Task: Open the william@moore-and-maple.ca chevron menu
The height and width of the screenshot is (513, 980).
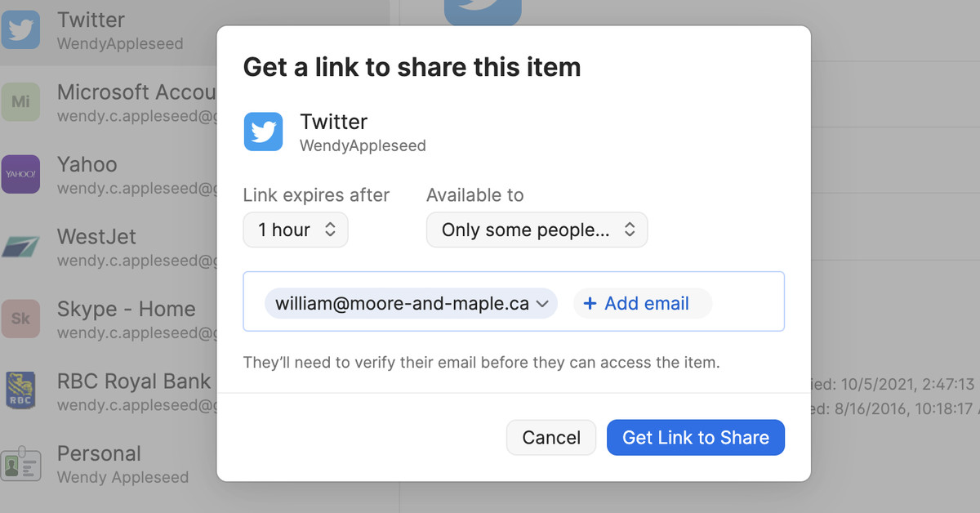Action: coord(542,304)
